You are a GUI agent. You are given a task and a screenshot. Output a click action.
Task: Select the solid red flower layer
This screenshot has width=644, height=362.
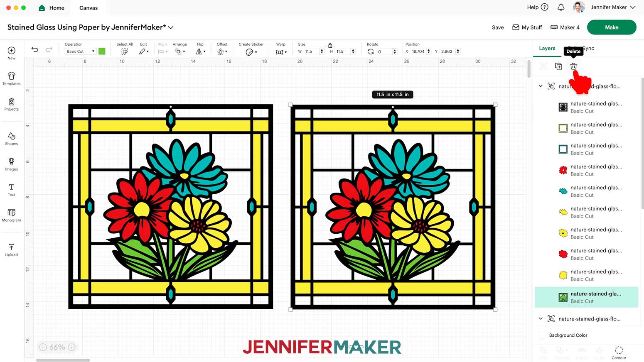(587, 254)
